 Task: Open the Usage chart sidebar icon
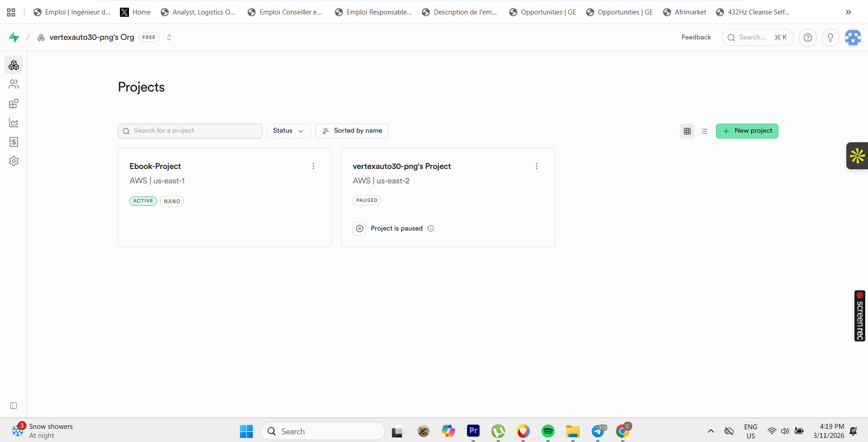tap(14, 123)
